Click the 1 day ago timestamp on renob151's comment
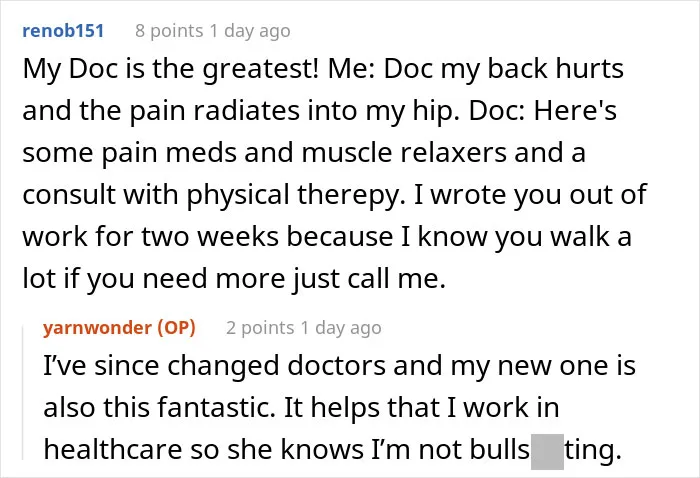Screen dimensions: 700x478 [250, 31]
